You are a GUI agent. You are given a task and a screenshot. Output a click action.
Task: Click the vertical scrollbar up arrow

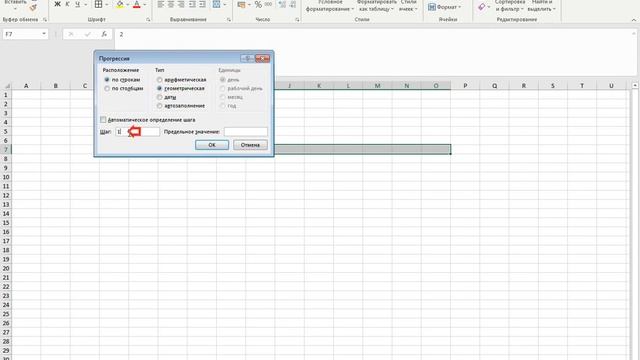(635, 85)
